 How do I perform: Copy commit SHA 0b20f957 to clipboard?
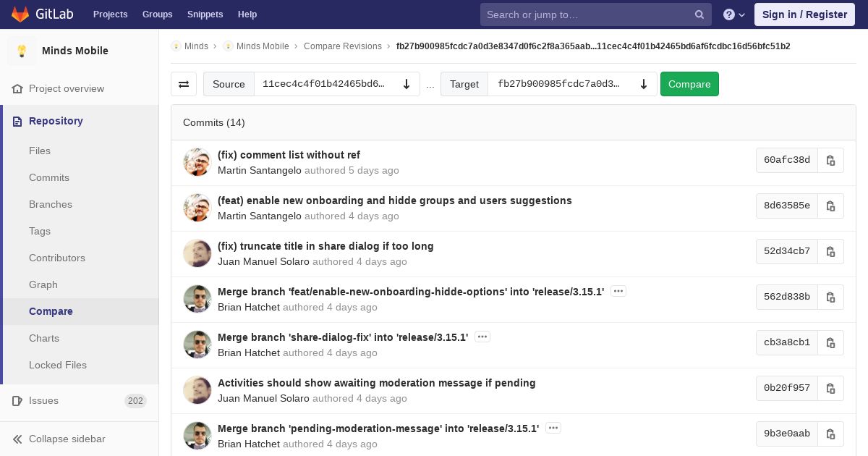tap(830, 388)
